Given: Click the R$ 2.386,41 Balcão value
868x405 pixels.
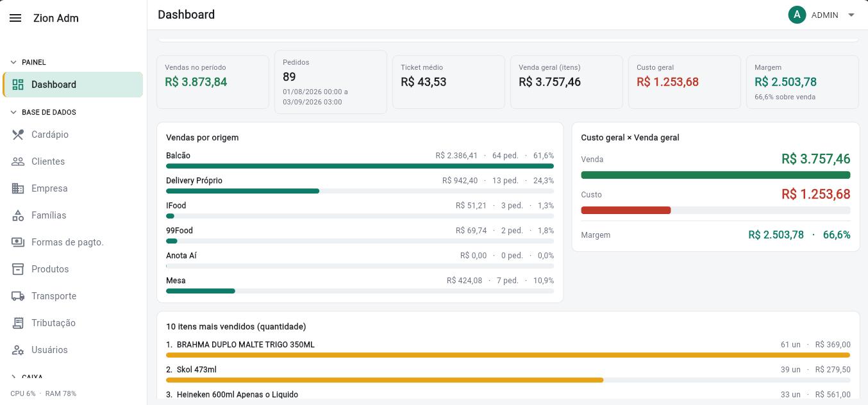Looking at the screenshot, I should [456, 156].
